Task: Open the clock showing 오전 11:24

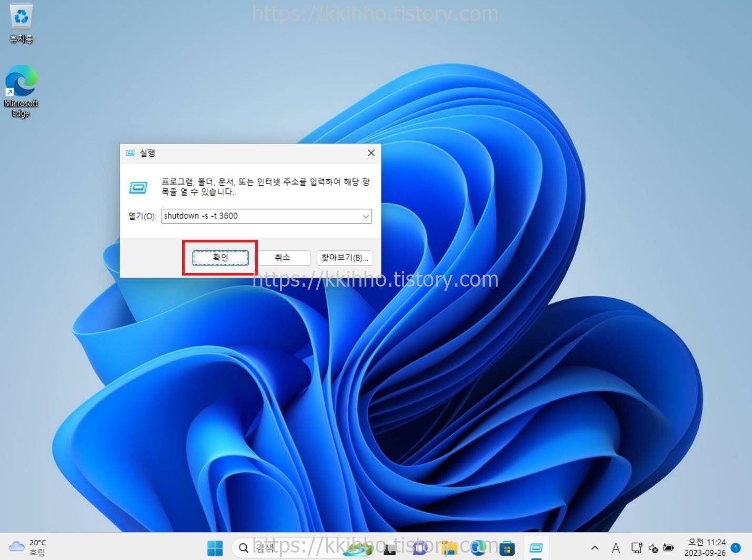Action: tap(706, 547)
